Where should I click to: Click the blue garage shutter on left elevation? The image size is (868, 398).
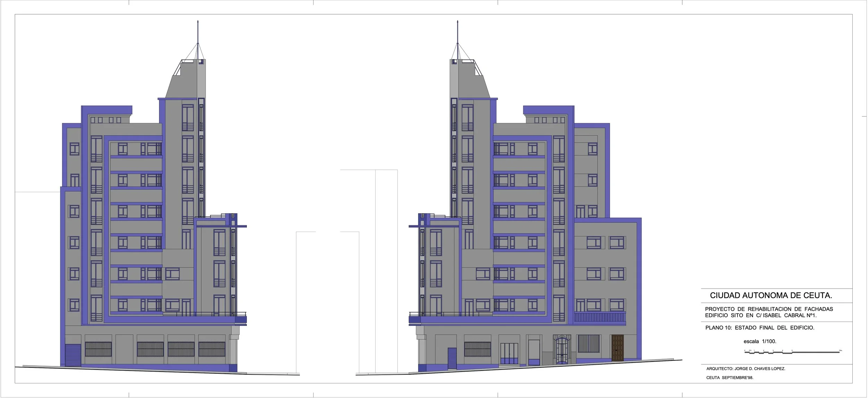point(73,355)
